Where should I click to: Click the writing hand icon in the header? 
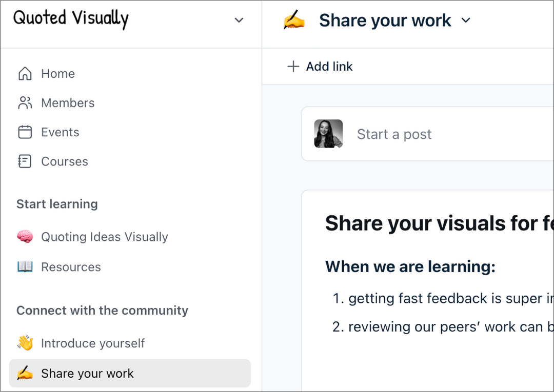click(x=292, y=20)
